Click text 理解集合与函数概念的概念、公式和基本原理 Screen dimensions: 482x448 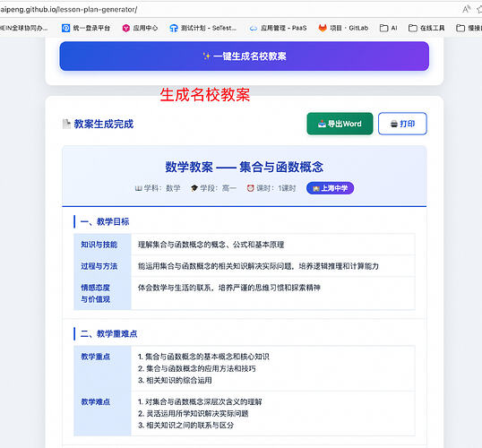pyautogui.click(x=211, y=245)
